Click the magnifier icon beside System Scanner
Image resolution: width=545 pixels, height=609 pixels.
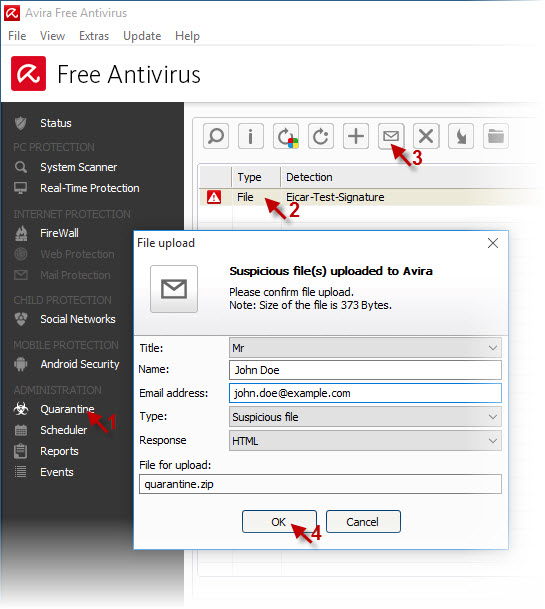tap(21, 167)
